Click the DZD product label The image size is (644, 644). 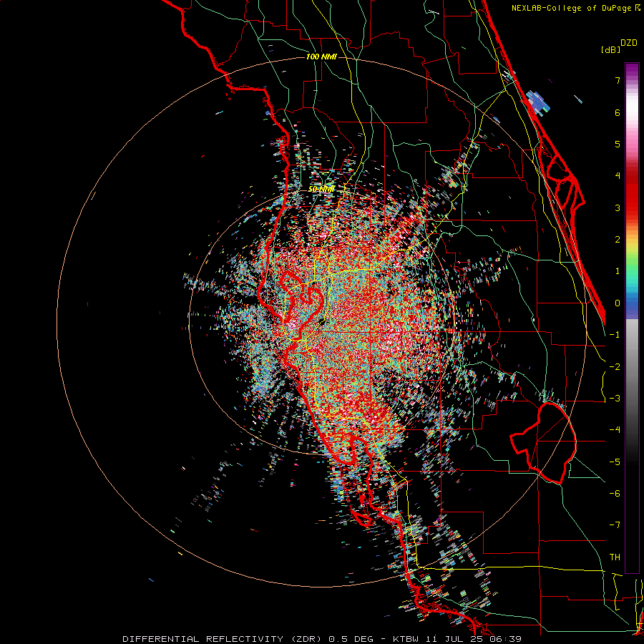coord(629,43)
